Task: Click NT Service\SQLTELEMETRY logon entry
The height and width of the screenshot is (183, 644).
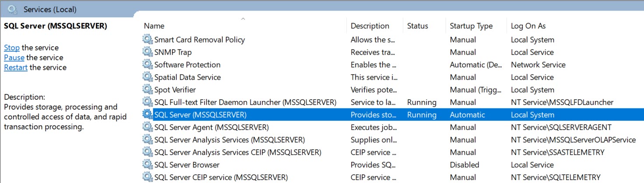Action: point(556,177)
